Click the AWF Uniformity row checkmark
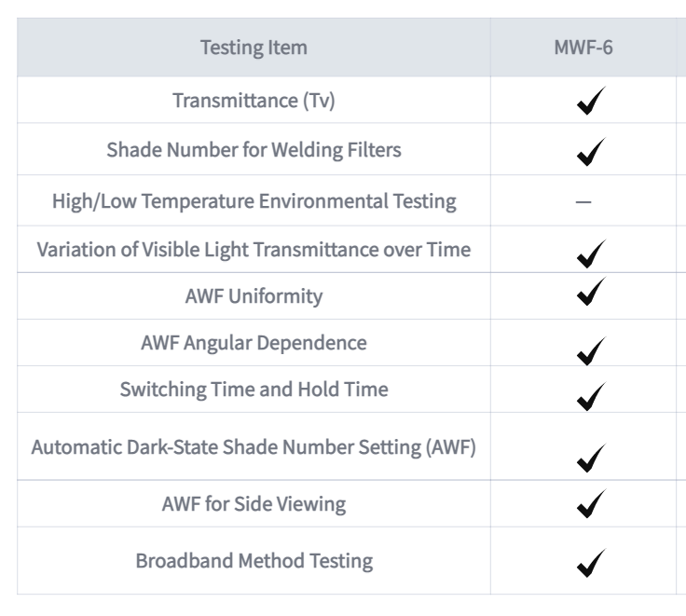This screenshot has width=686, height=616. (x=591, y=291)
